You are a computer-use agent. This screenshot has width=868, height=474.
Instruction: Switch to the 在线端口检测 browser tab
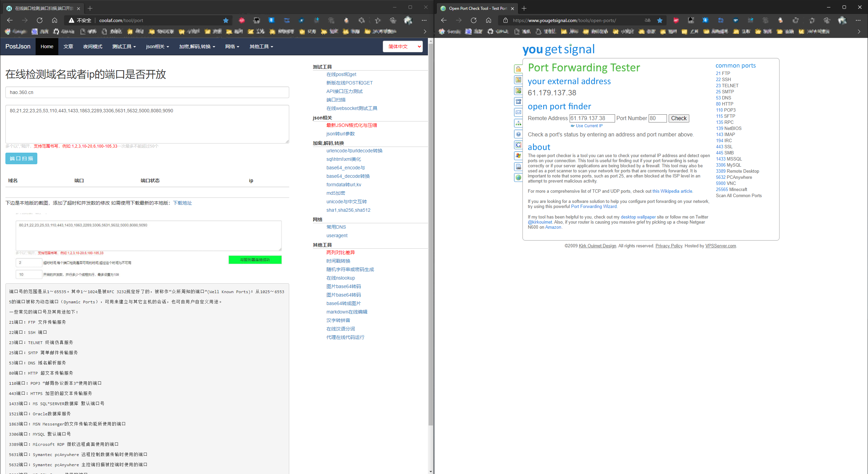[x=43, y=8]
